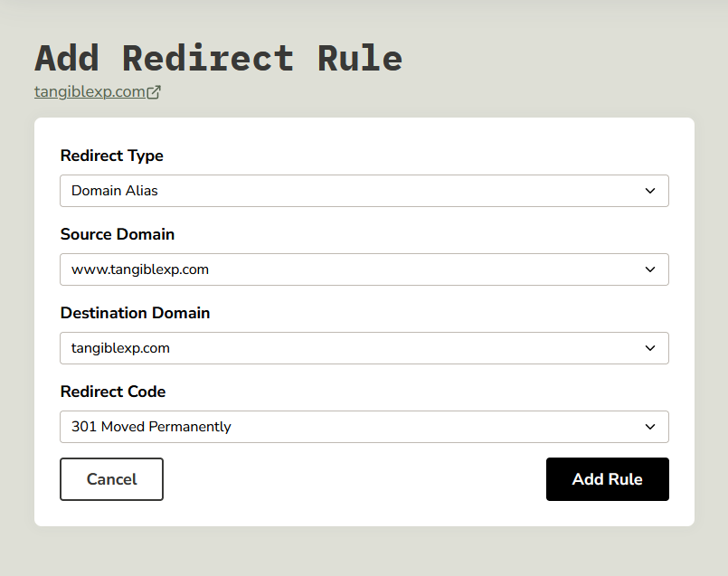Image resolution: width=728 pixels, height=576 pixels.
Task: Click the external link icon beside tangiblexp.com
Action: (x=154, y=92)
